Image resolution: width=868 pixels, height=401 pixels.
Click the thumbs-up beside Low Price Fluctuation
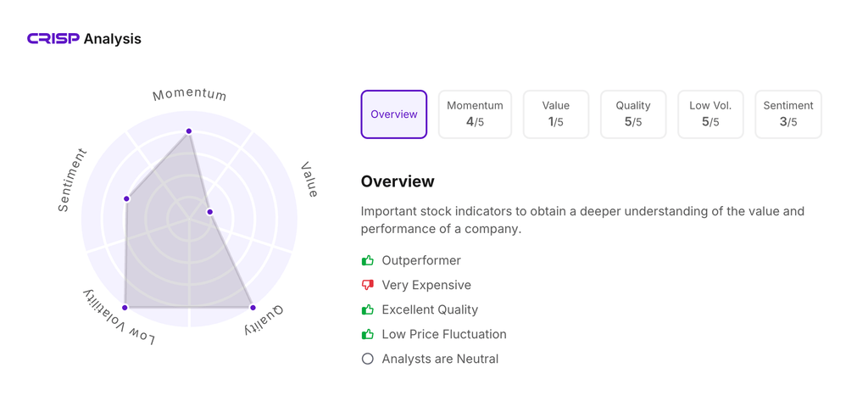click(368, 334)
